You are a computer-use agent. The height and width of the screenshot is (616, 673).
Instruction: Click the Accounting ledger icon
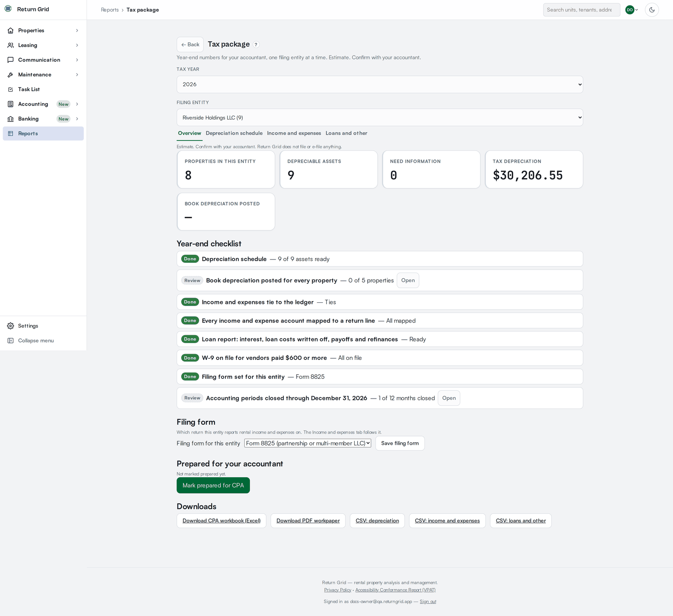(11, 104)
